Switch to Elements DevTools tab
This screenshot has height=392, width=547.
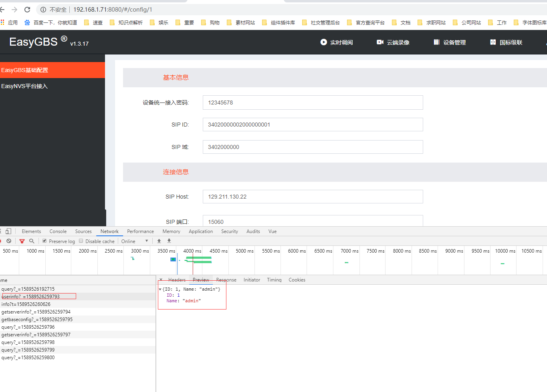(x=31, y=231)
